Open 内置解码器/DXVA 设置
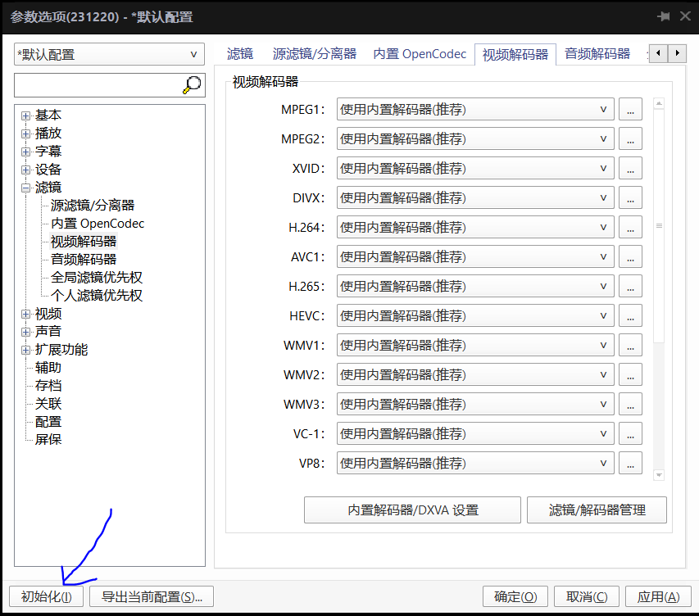 [412, 510]
